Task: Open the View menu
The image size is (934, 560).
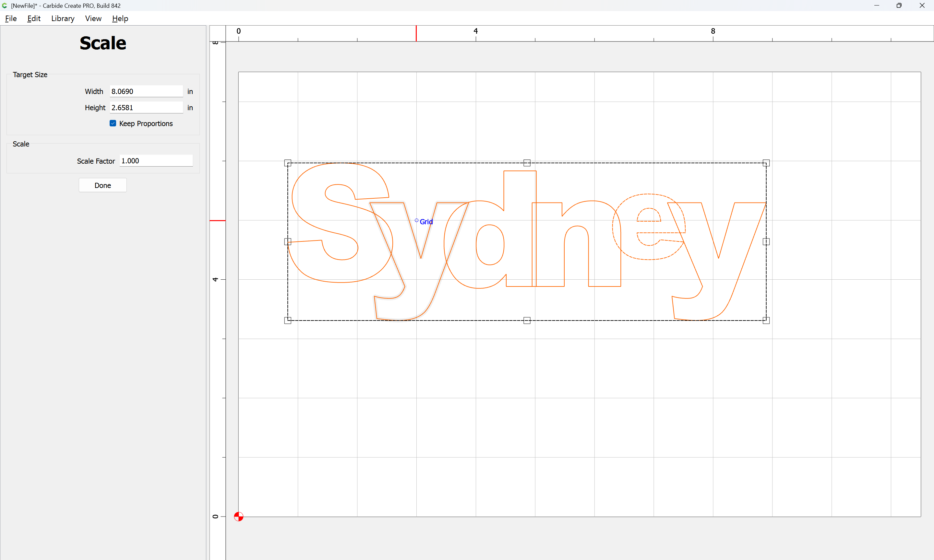Action: pos(93,18)
